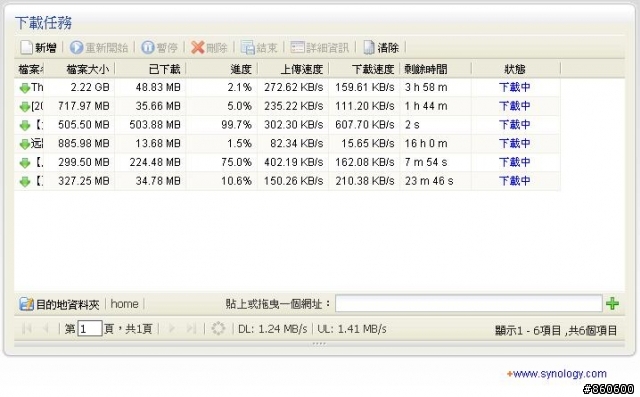The height and width of the screenshot is (397, 640).
Task: Click 下載中 status in the 299.50 MB row
Action: point(515,162)
